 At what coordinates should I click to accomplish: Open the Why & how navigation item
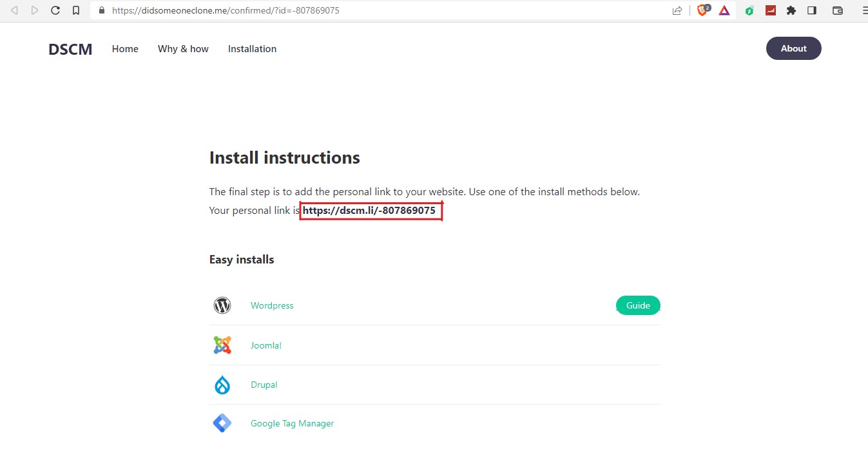point(183,49)
